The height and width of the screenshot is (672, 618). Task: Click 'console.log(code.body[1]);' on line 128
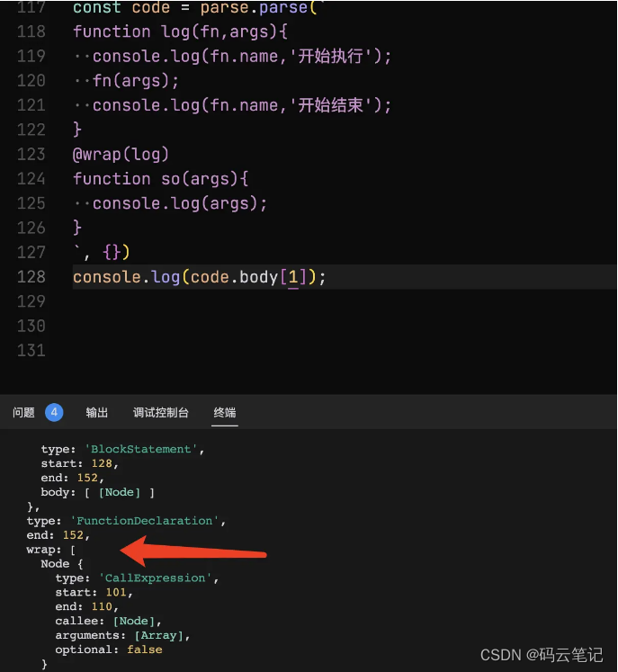pyautogui.click(x=200, y=277)
